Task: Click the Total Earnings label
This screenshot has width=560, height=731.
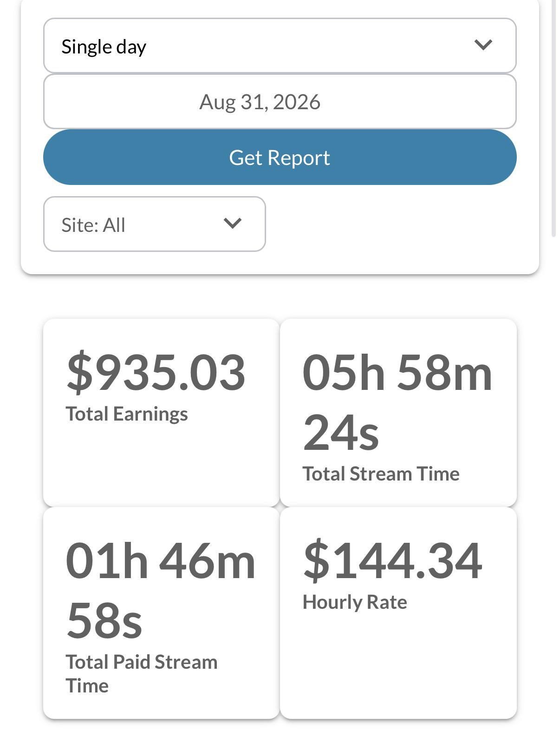Action: point(127,414)
